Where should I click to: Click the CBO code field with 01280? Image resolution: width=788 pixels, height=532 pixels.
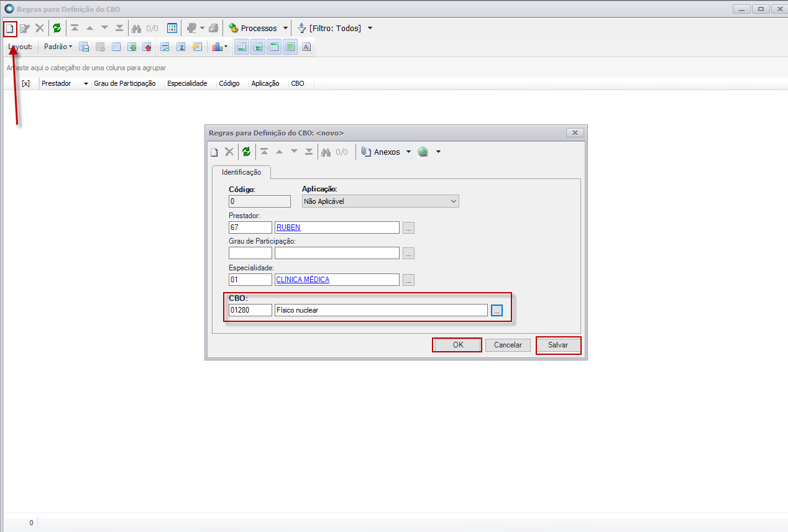click(250, 310)
